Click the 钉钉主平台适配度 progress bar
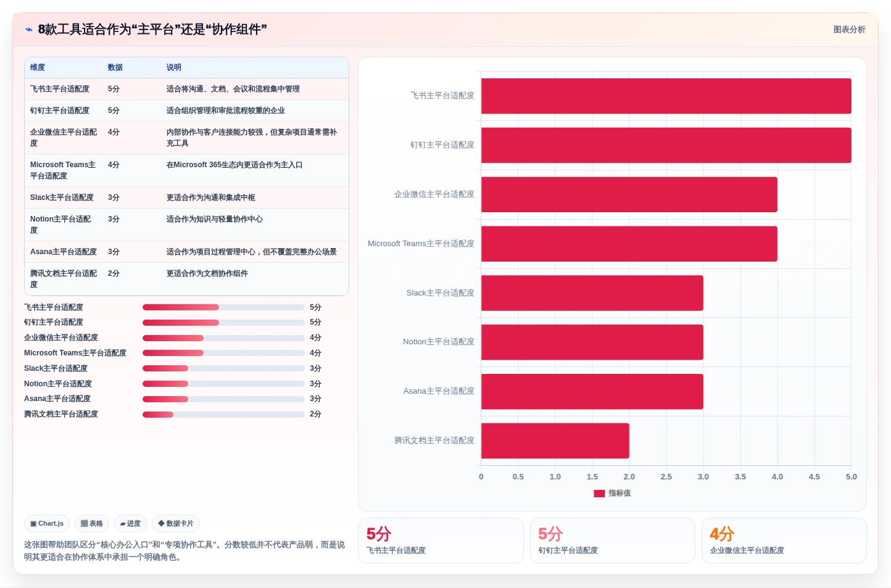This screenshot has height=588, width=891. point(223,322)
